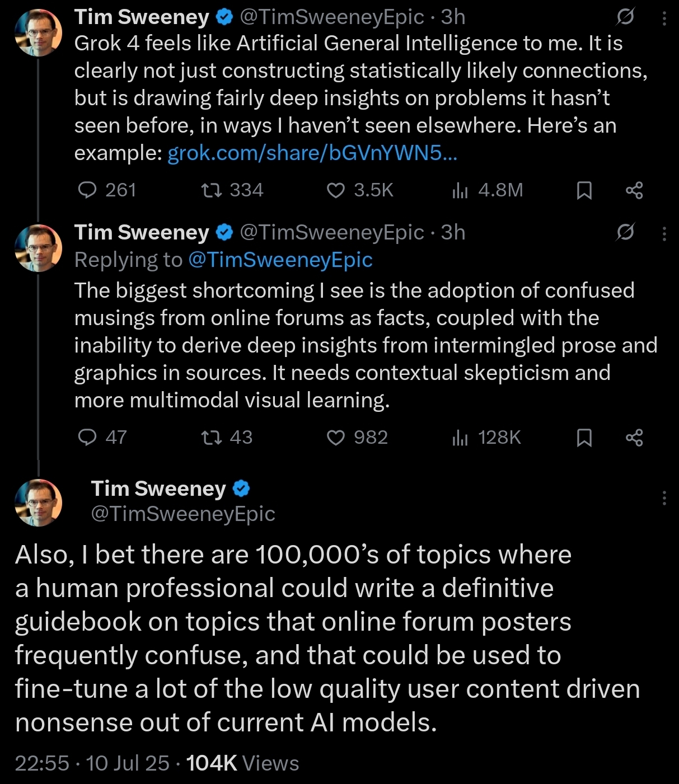Share the second tweet
Screen dimensions: 679x784
[x=634, y=438]
